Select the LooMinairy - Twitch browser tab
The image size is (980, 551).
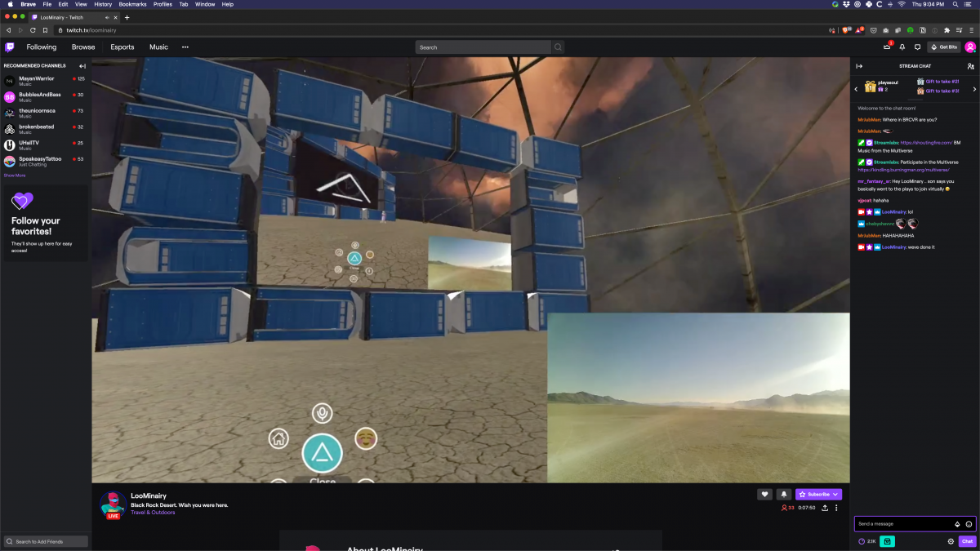coord(73,17)
